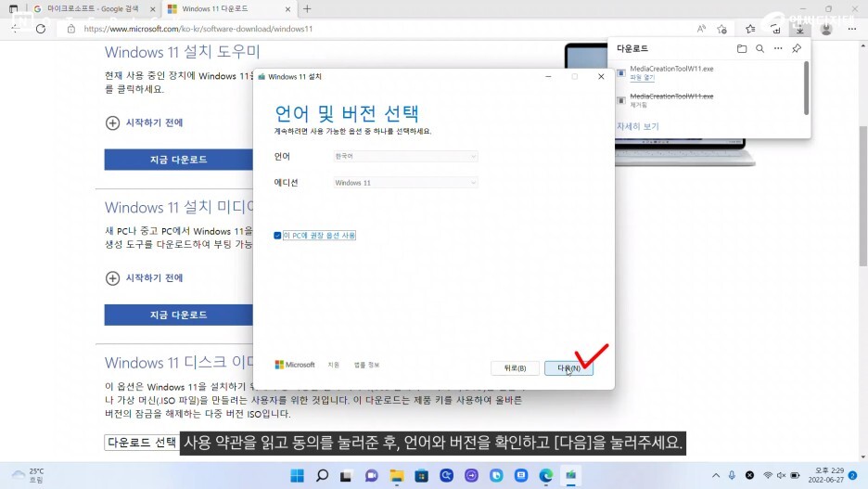The width and height of the screenshot is (868, 489).
Task: Click the microphone tray icon
Action: tap(732, 475)
